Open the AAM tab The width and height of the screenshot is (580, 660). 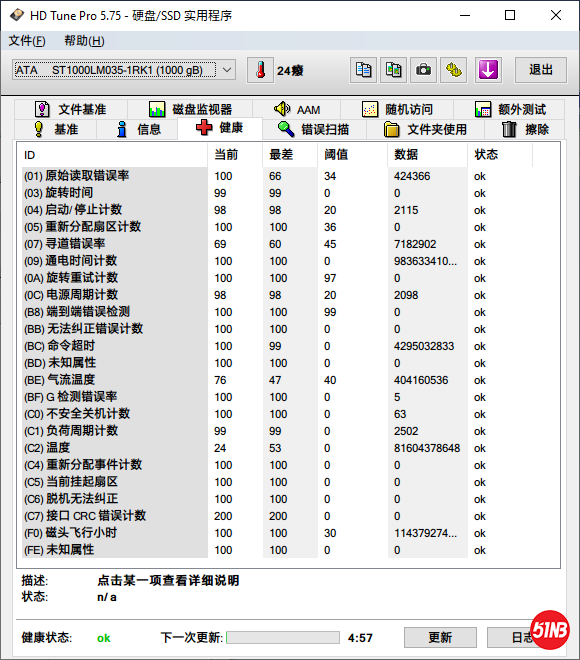pos(297,109)
